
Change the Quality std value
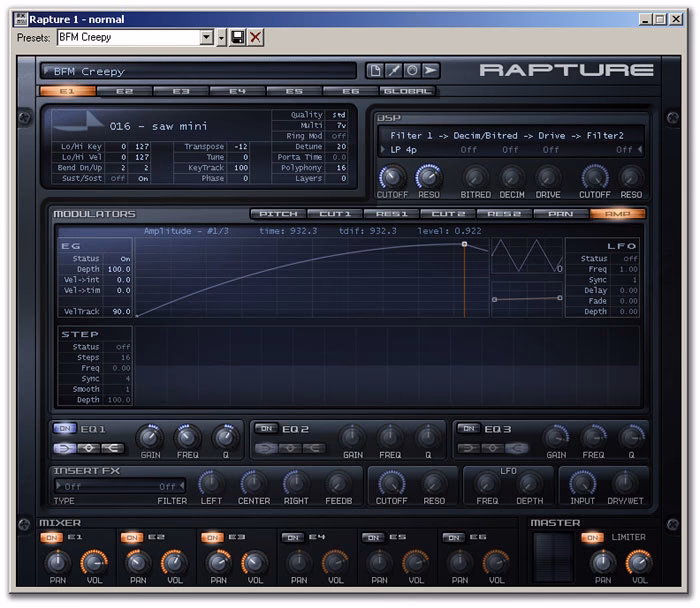338,115
